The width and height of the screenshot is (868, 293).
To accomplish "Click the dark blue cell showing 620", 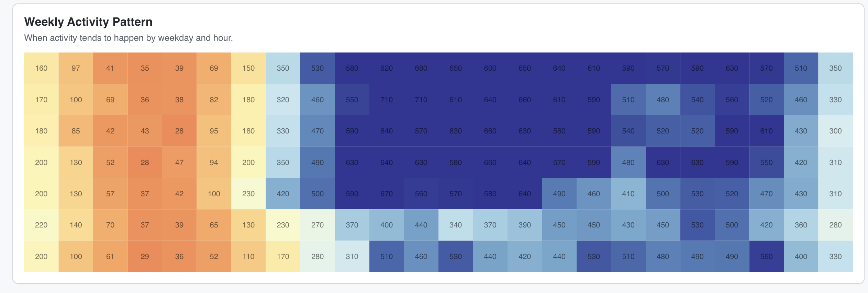I will coord(387,68).
